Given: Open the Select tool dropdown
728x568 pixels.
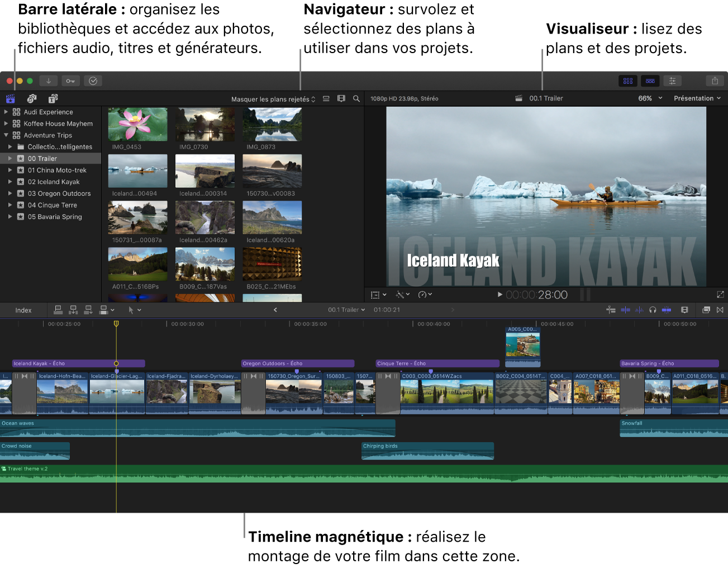Looking at the screenshot, I should click(135, 310).
